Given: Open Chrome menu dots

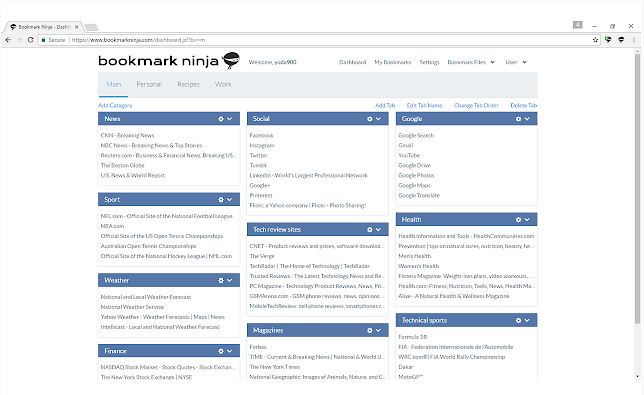Looking at the screenshot, I should [x=634, y=40].
